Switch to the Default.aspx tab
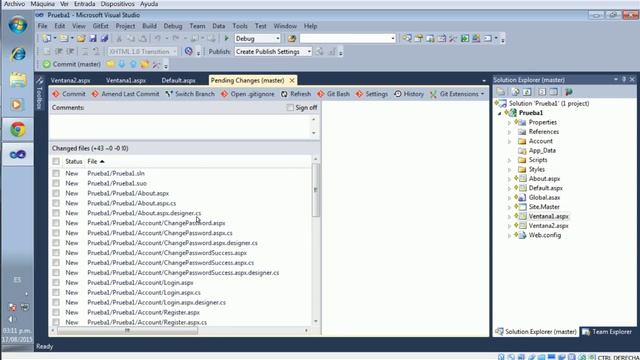Viewport: 640px width, 360px height. (178, 80)
